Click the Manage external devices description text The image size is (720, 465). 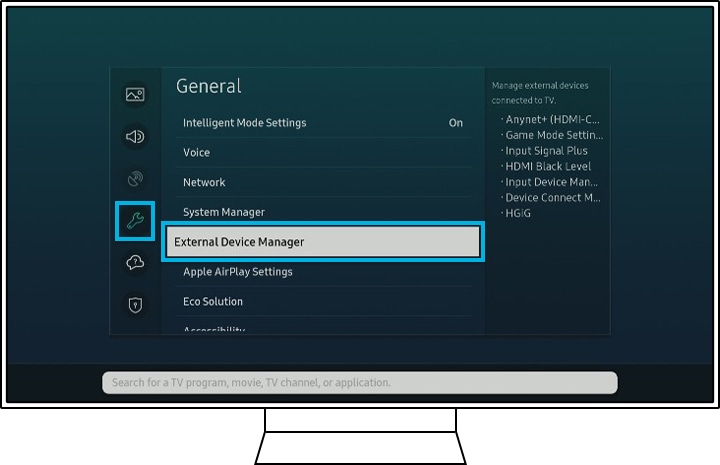540,93
